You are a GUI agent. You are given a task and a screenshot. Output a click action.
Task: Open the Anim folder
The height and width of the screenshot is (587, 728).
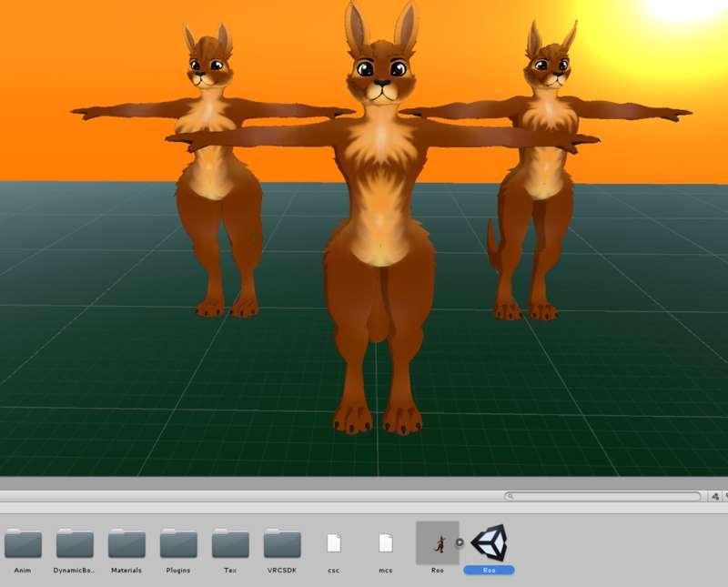(x=23, y=543)
